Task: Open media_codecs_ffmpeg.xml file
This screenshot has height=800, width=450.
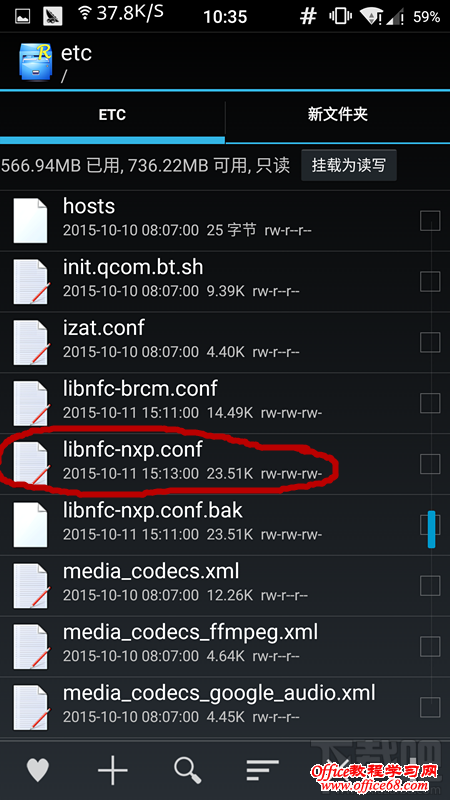Action: tap(225, 646)
